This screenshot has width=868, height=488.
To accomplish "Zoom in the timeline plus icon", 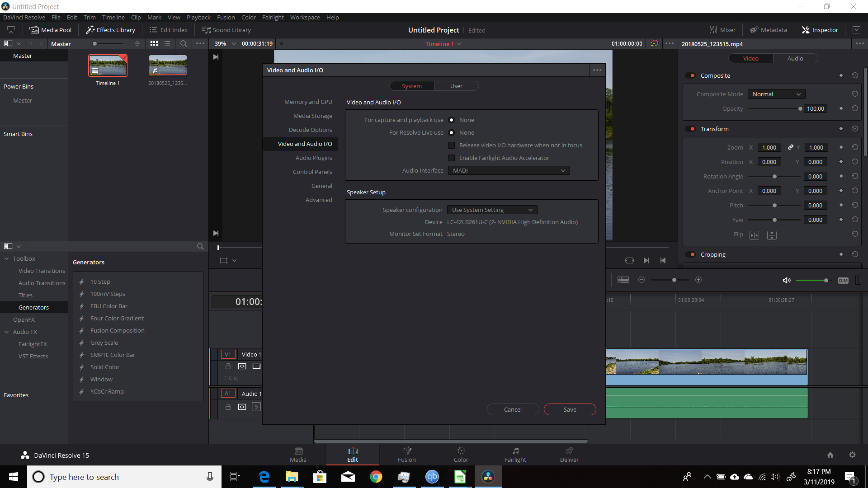I will (x=698, y=280).
